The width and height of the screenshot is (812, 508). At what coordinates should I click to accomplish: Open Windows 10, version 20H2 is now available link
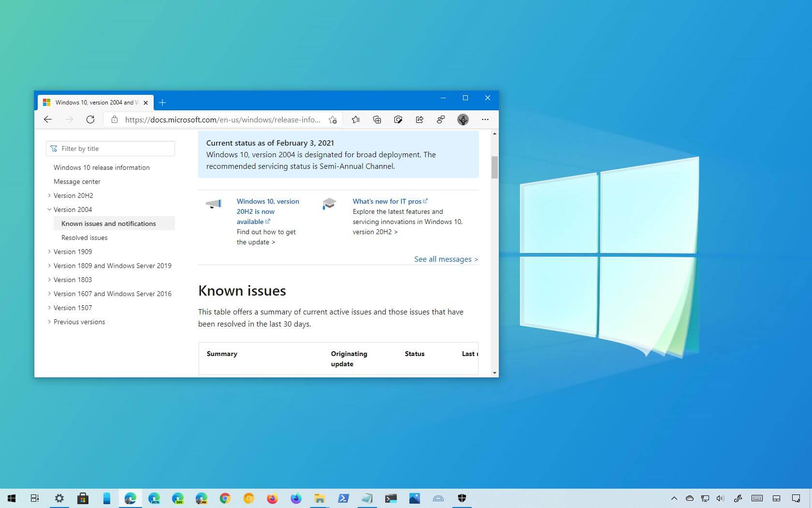268,211
